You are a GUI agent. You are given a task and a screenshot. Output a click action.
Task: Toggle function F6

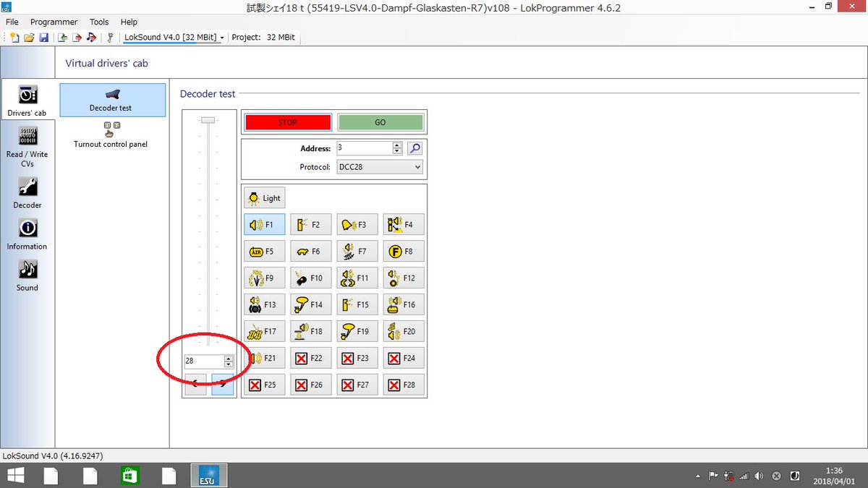(311, 252)
